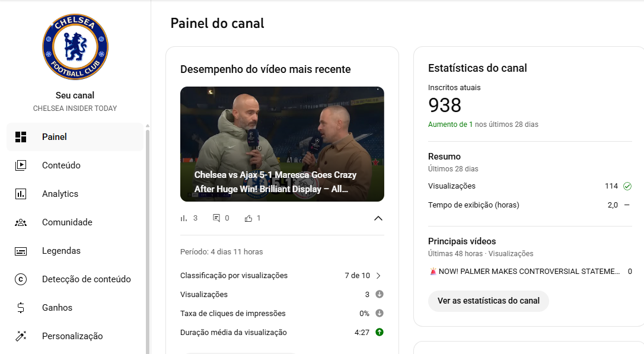
Task: Click the views bar icon under video thumbnail
Action: [x=184, y=218]
